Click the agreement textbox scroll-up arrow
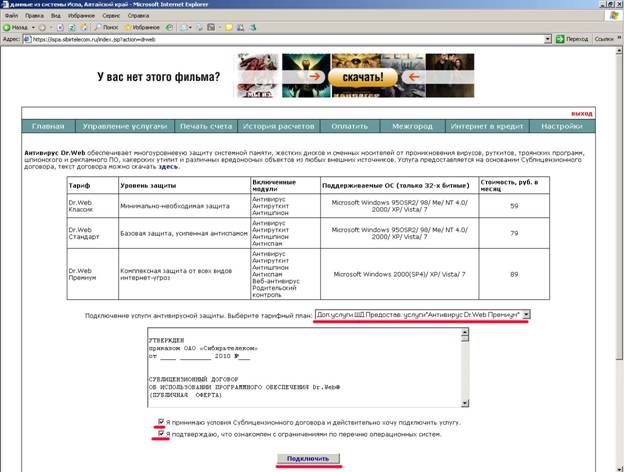Screen dimensions: 624x472 tap(465, 332)
